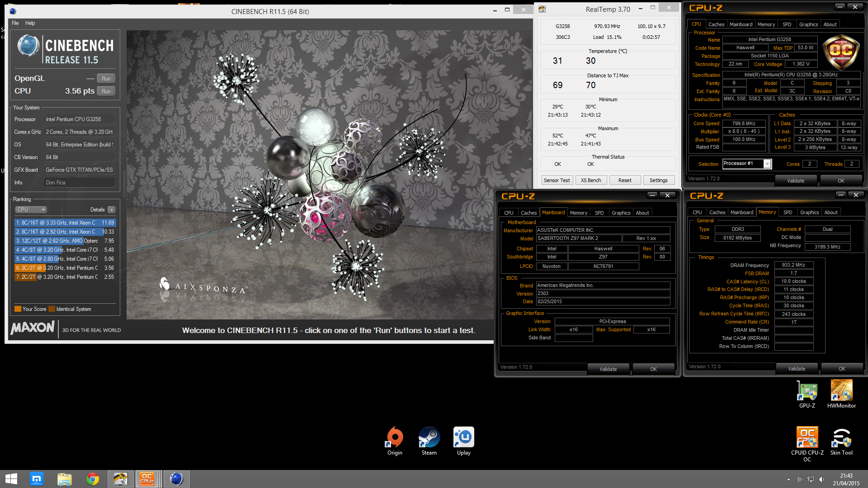
Task: Click DRAM Frequency value 933.2 MHz
Action: tap(794, 265)
